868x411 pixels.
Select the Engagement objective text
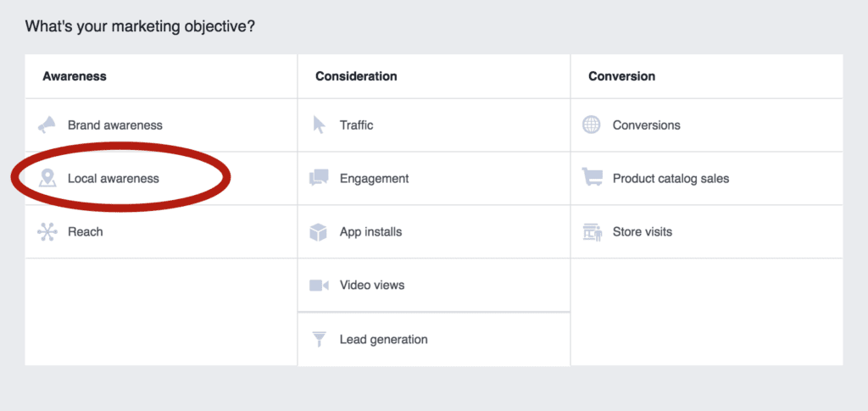click(x=374, y=179)
